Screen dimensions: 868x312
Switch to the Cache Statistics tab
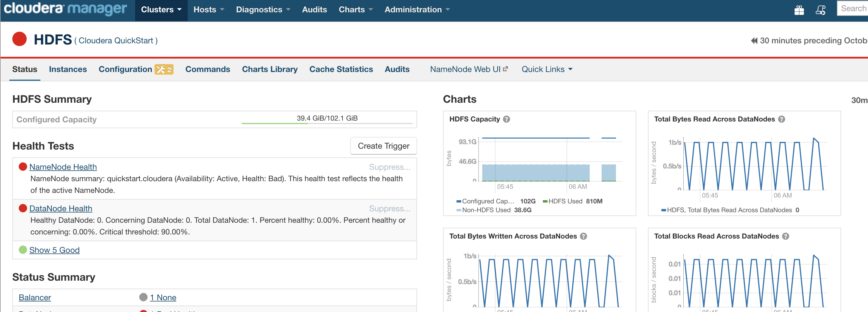pos(341,69)
